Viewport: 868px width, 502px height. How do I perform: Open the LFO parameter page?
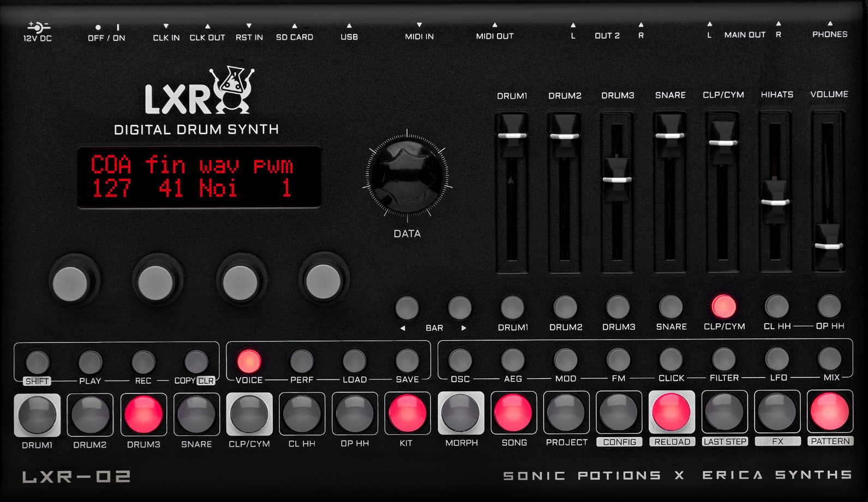[x=777, y=360]
